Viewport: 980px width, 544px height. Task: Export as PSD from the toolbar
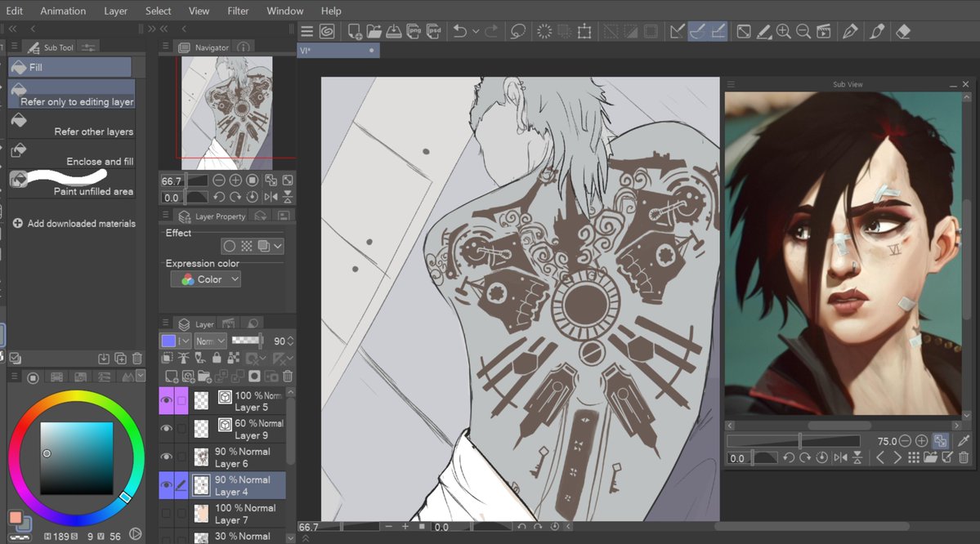[434, 31]
